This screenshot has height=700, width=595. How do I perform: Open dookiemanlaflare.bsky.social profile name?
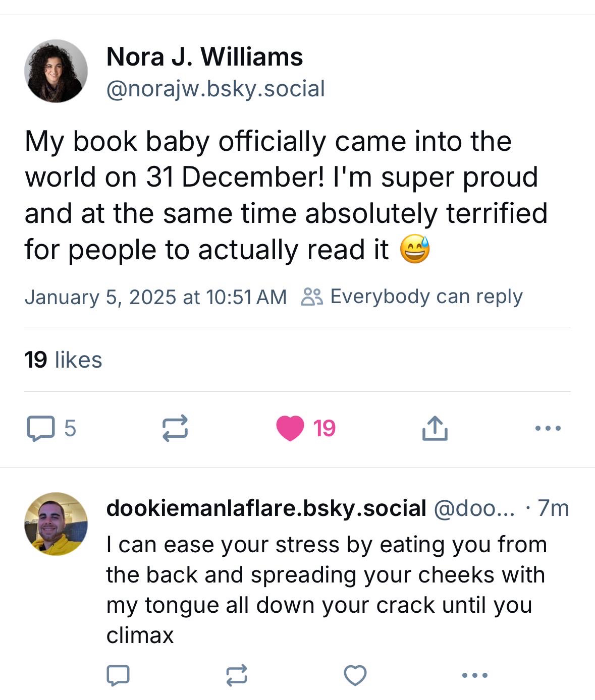tap(266, 508)
